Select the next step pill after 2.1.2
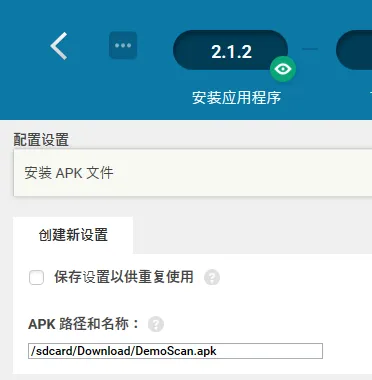 point(354,50)
